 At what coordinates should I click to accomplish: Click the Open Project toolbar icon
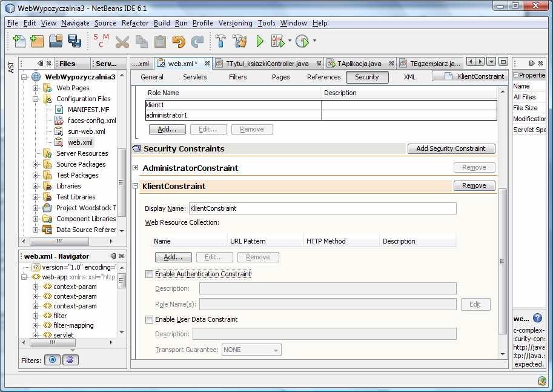tap(56, 41)
